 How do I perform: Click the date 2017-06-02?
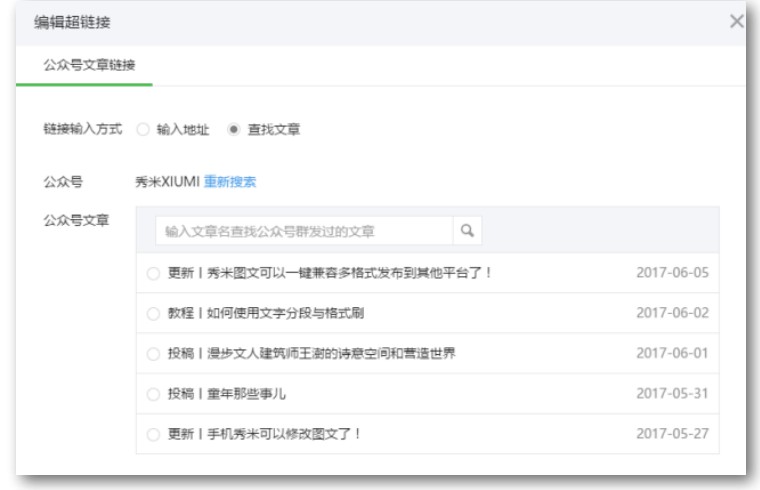(672, 313)
